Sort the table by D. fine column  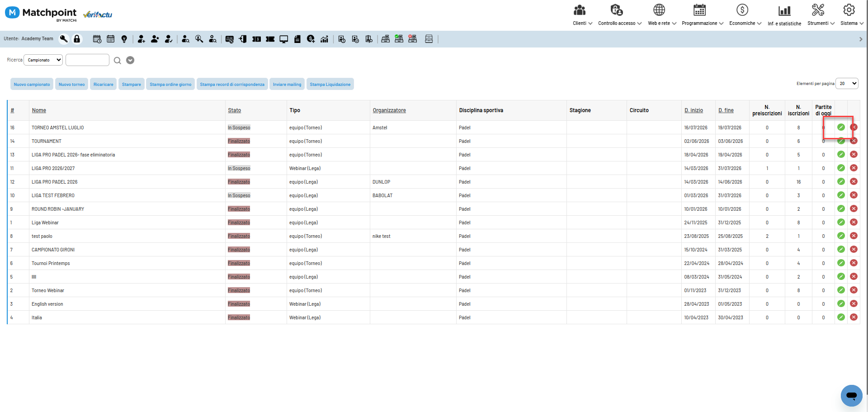(726, 110)
